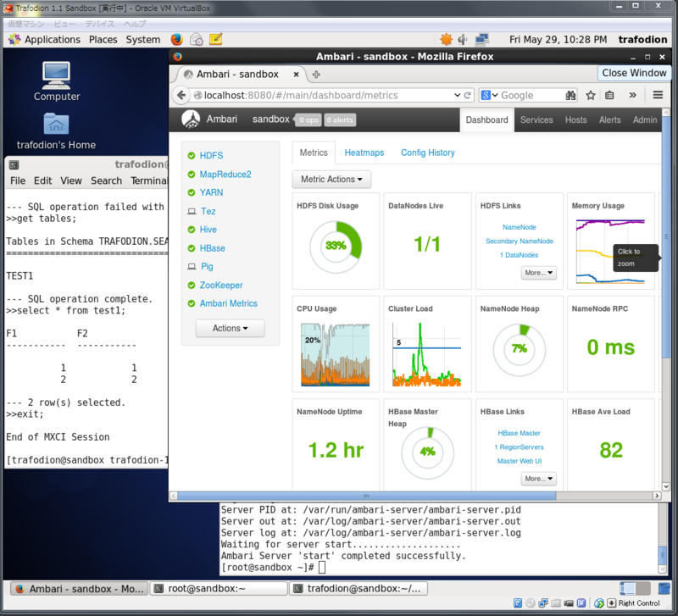Image resolution: width=678 pixels, height=616 pixels.
Task: Show more toolbar items chevron in Firefox
Action: coord(632,95)
